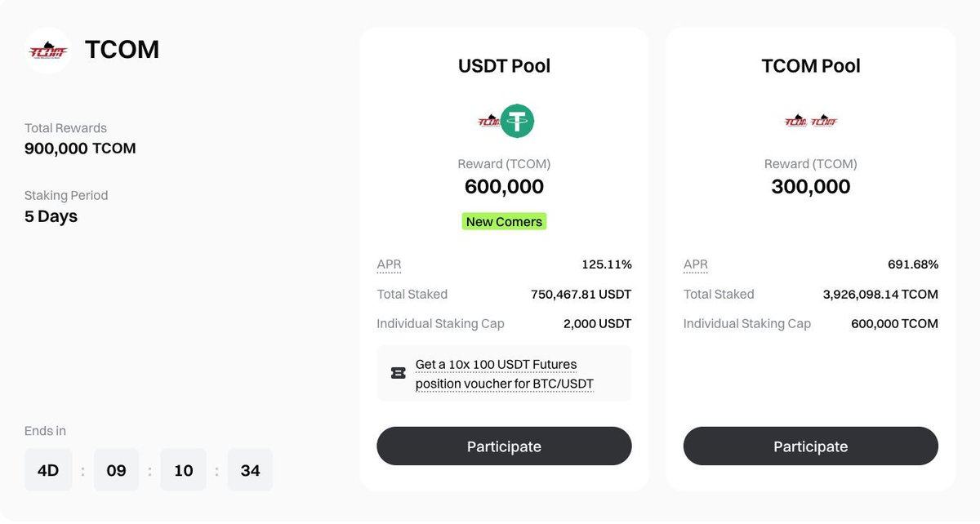The image size is (980, 524).
Task: Click the APR label in USDT Pool
Action: (389, 264)
